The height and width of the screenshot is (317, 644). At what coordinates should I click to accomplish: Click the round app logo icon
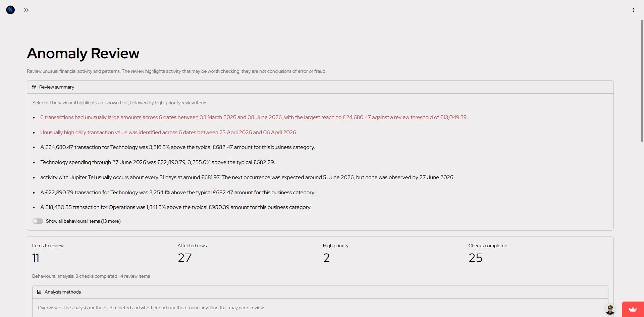(10, 10)
